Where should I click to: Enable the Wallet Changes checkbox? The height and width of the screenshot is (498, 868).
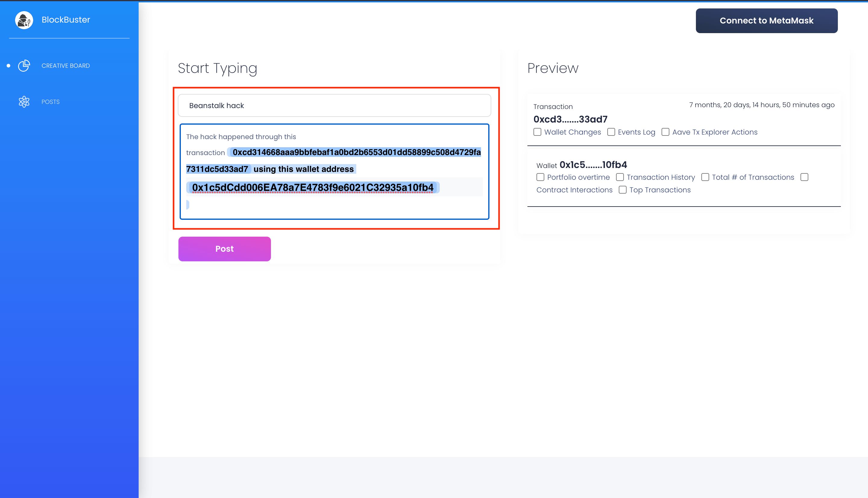(537, 132)
